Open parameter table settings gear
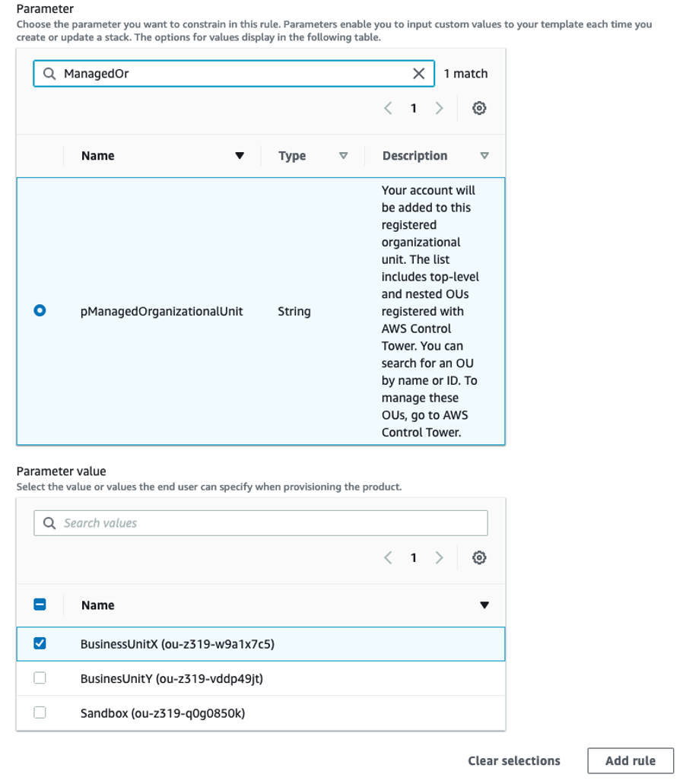 pyautogui.click(x=479, y=108)
